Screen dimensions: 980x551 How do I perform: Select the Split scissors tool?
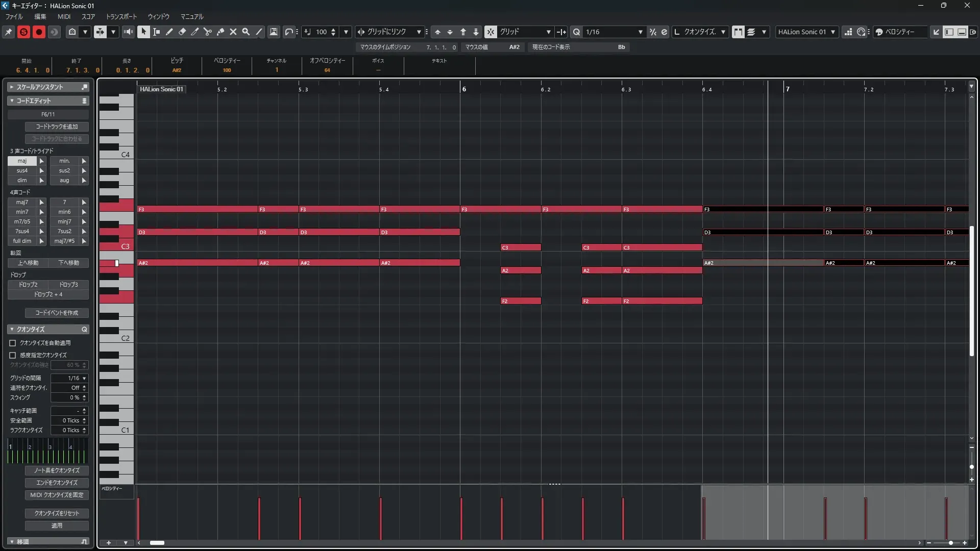[208, 32]
